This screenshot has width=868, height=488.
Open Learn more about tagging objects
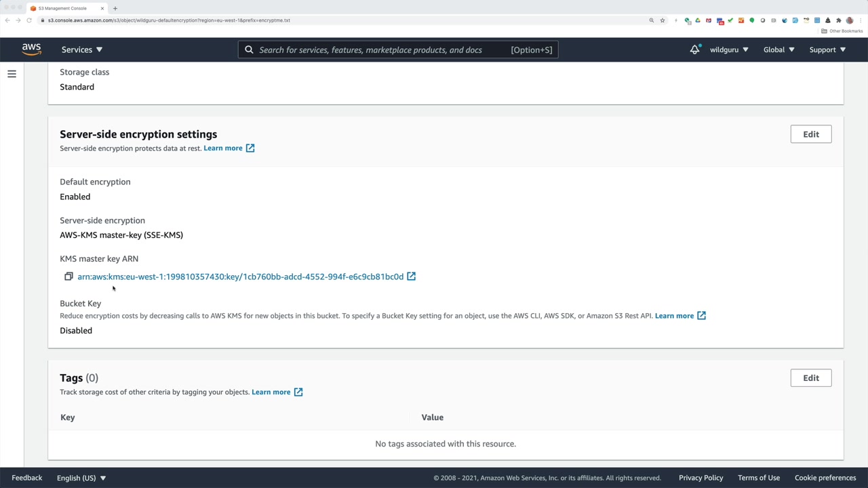click(x=277, y=392)
